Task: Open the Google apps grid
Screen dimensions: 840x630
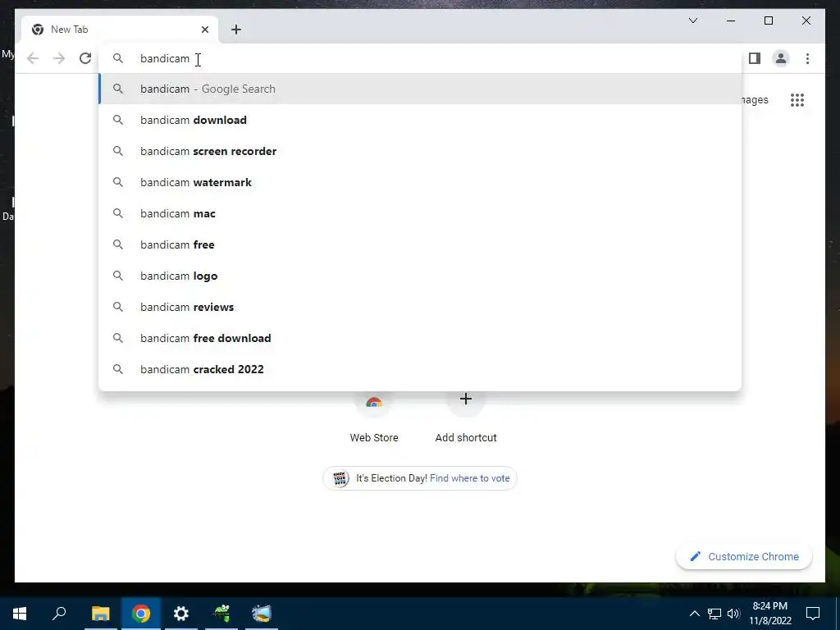Action: (797, 99)
